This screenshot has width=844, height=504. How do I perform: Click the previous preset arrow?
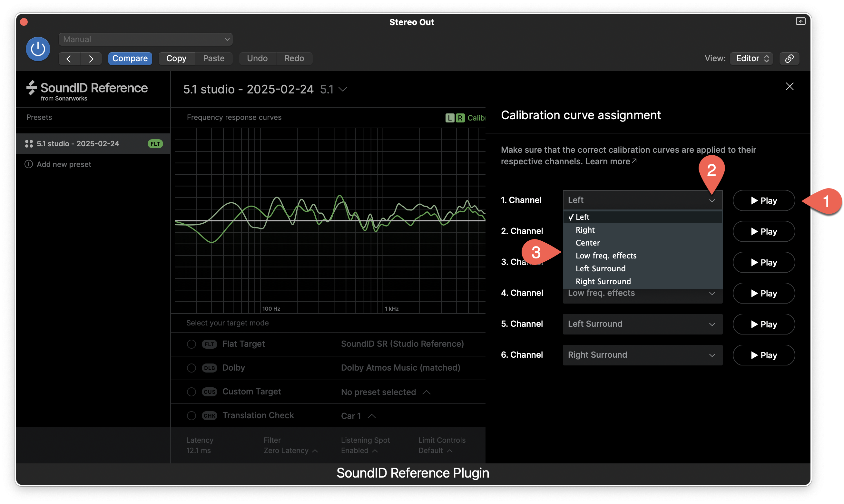tap(69, 59)
